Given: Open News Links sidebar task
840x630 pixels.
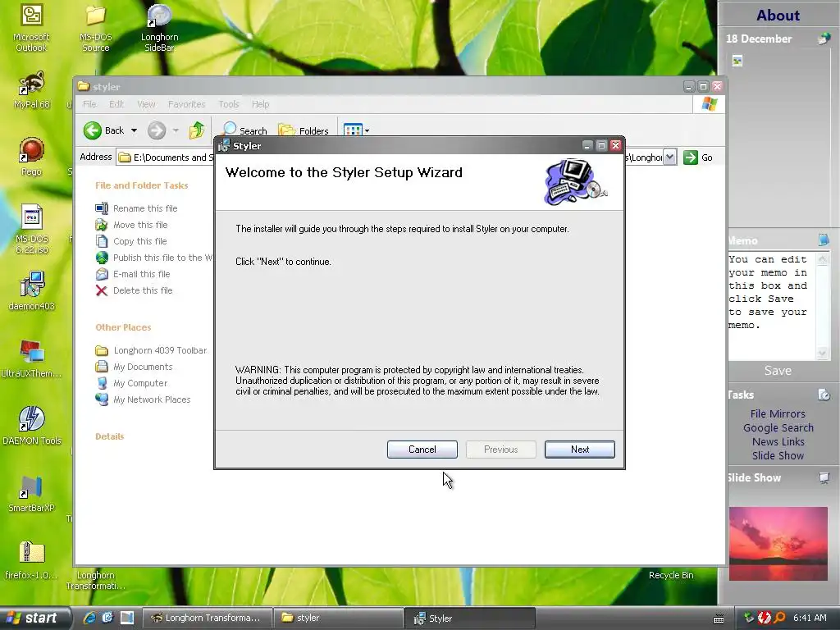Looking at the screenshot, I should [x=778, y=441].
